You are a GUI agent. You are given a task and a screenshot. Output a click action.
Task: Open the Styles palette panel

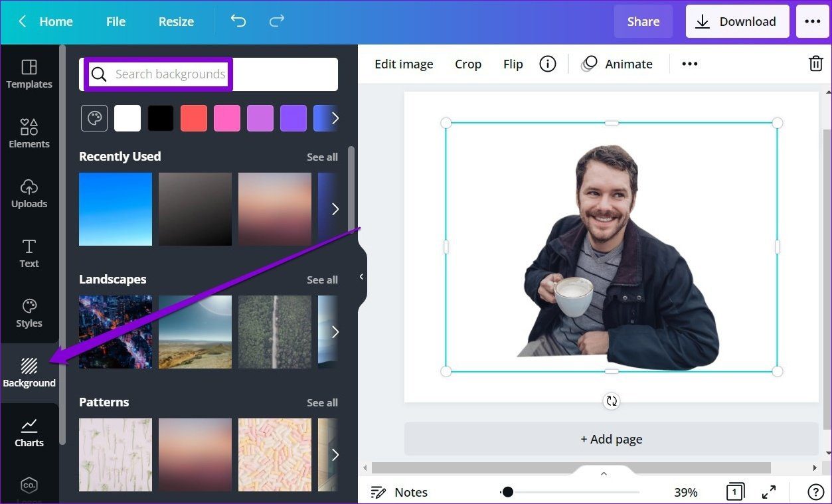click(29, 313)
